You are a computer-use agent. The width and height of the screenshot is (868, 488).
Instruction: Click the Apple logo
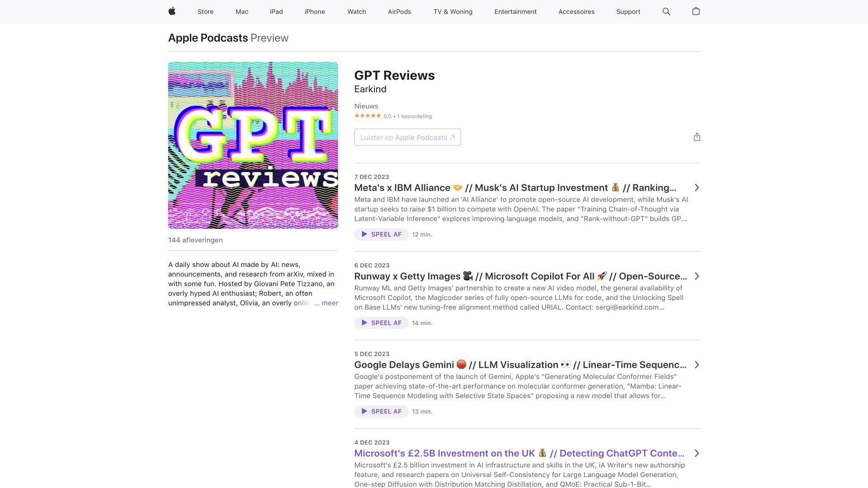[172, 11]
